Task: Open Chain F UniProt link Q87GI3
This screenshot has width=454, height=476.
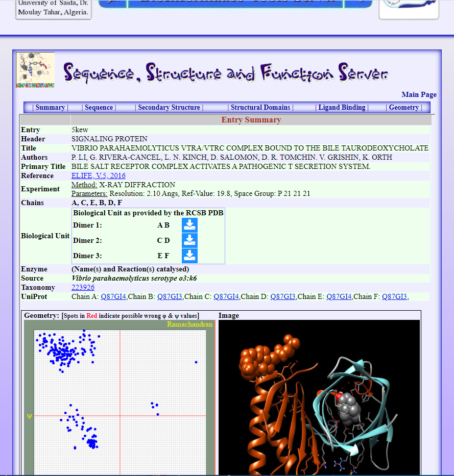Action: (x=394, y=296)
